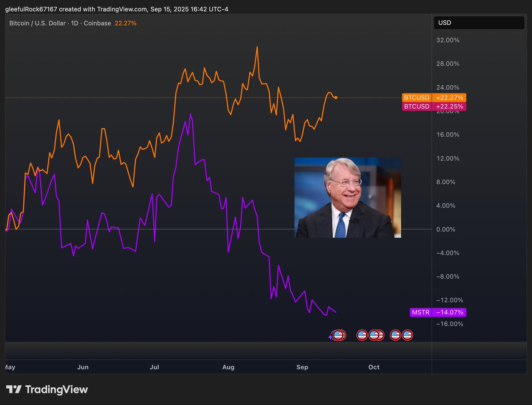Click the purple sparkle icon by the flag markers
The image size is (532, 405).
coord(330,337)
